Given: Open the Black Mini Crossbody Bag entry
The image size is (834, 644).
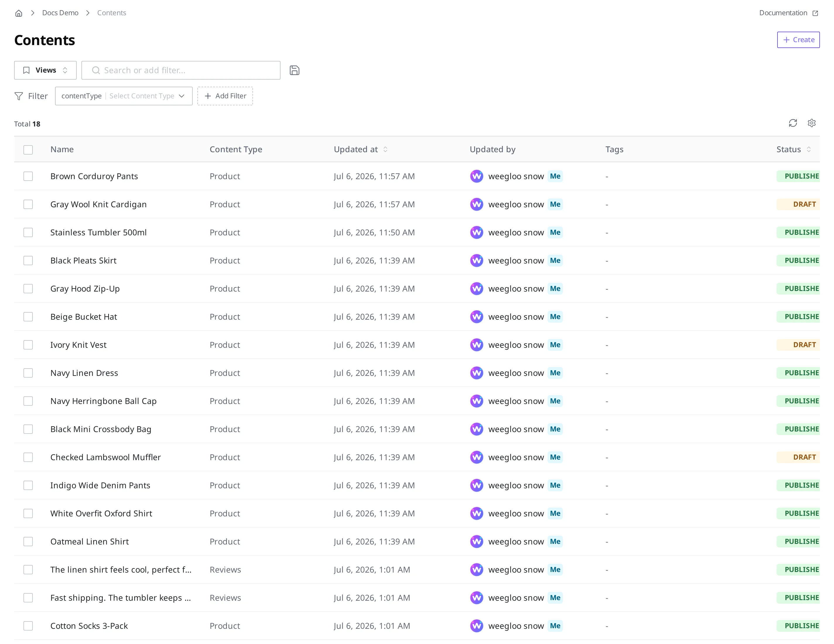Looking at the screenshot, I should [101, 429].
